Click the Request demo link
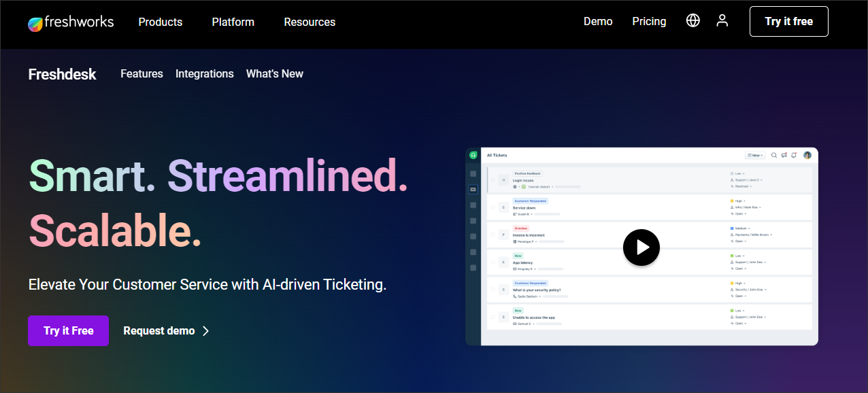The width and height of the screenshot is (868, 393). click(159, 331)
